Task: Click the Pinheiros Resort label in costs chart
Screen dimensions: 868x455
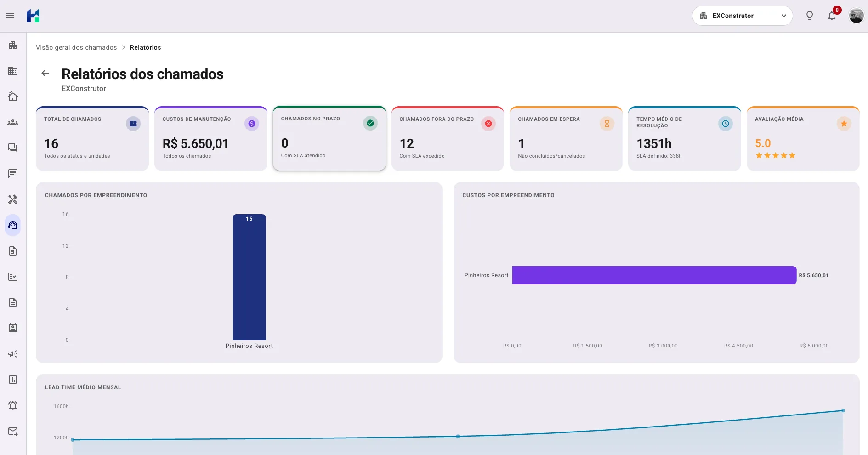Action: click(x=486, y=275)
